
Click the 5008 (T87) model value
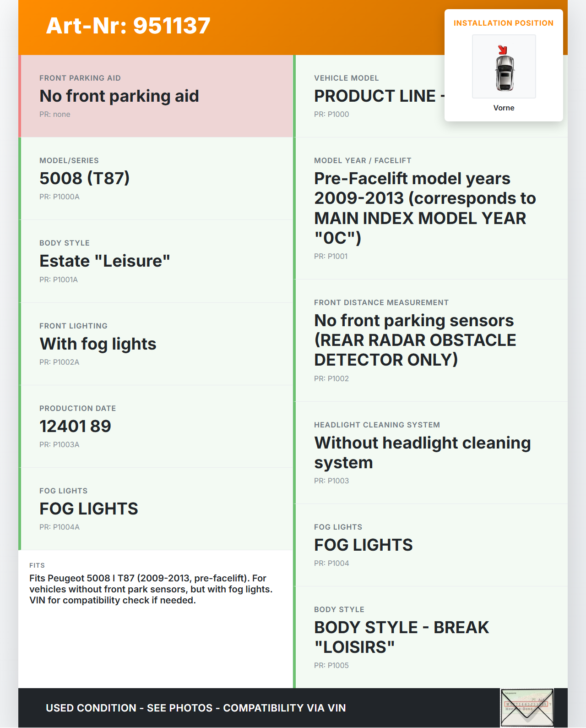point(85,178)
